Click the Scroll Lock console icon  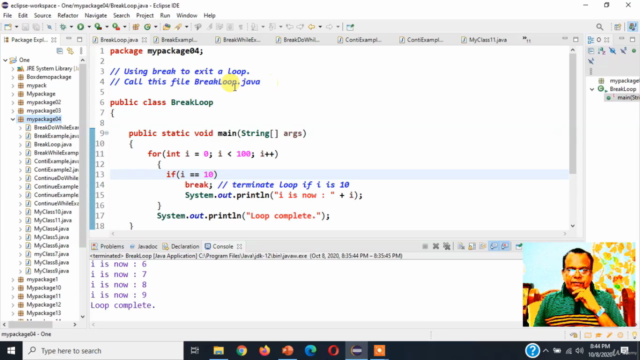point(472,246)
